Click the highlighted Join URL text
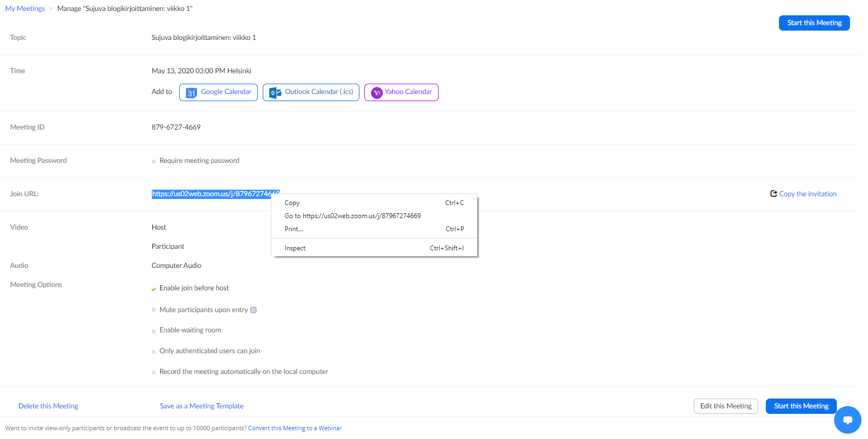The image size is (868, 439). click(x=211, y=194)
